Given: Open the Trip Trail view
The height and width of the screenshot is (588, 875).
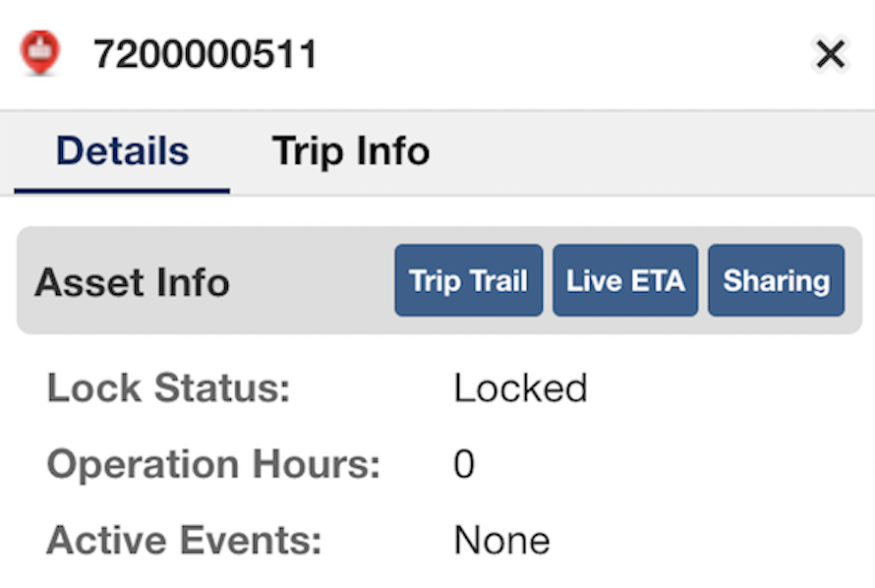Looking at the screenshot, I should click(x=468, y=280).
